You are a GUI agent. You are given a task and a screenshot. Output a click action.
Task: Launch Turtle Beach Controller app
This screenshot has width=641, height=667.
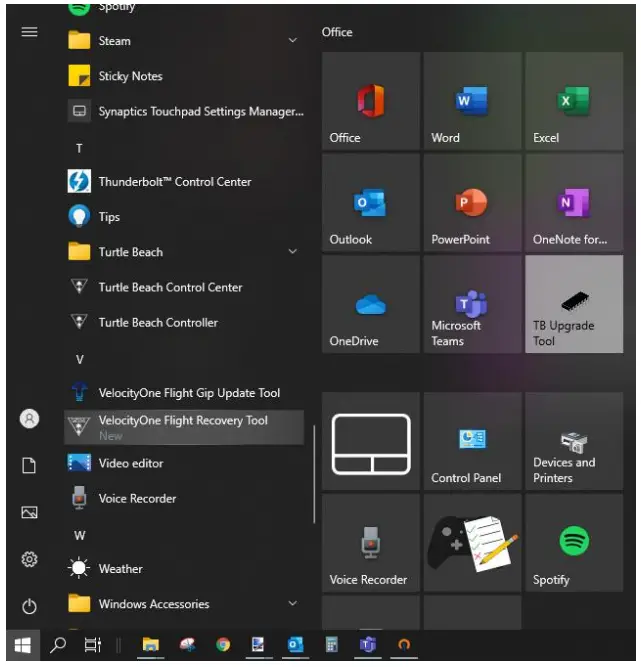point(184,322)
